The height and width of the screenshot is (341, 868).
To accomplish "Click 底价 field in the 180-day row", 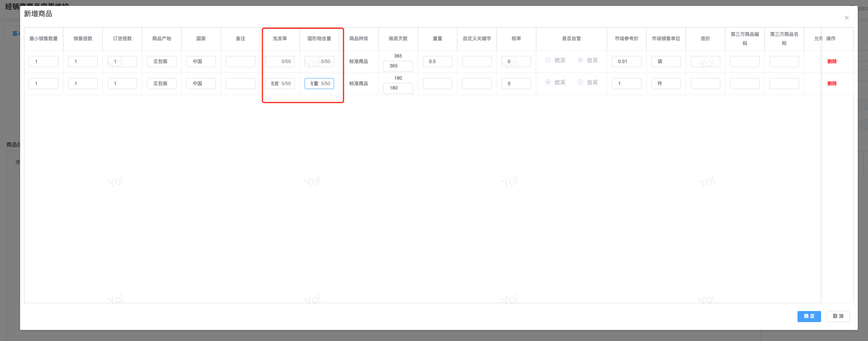I will (705, 84).
